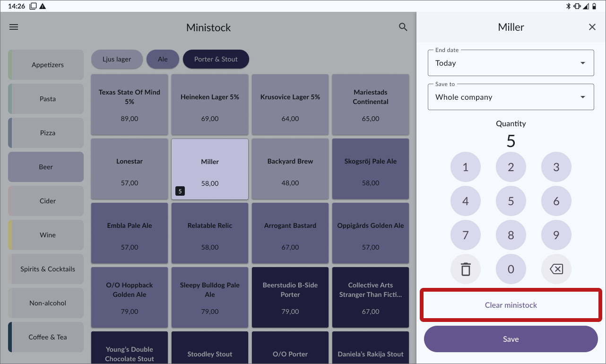The image size is (606, 364).
Task: Select the Lonestar product tile
Action: coord(130,169)
